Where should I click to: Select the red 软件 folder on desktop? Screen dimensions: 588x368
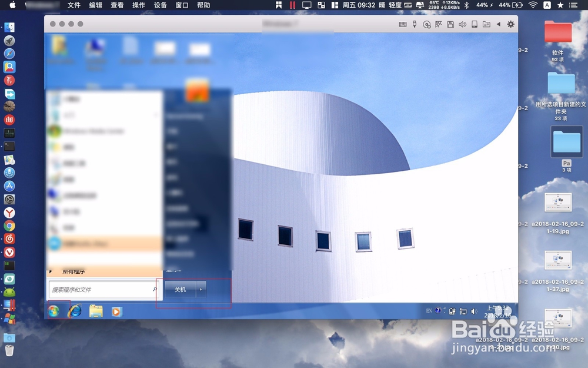(x=558, y=32)
